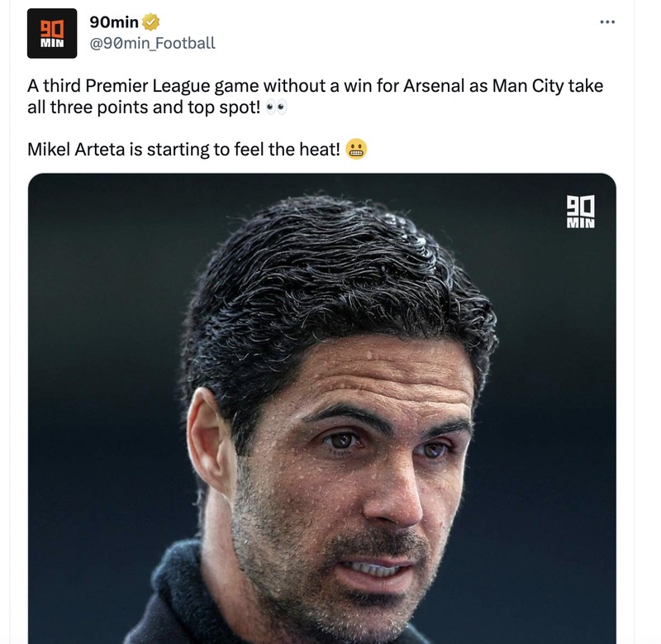
Task: Click the three-dot more options icon
Action: 609,21
